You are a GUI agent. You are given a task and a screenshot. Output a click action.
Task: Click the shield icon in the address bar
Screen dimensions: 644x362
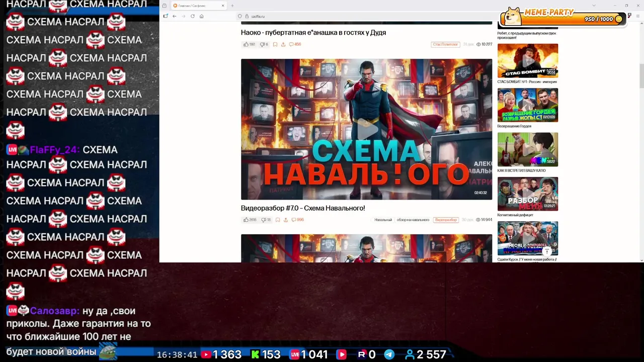tap(240, 16)
